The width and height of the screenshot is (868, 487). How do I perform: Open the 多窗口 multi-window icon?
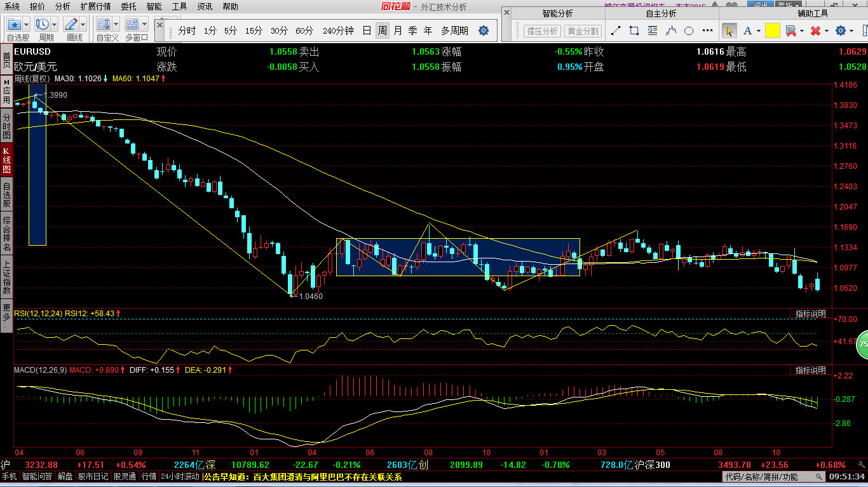click(x=133, y=24)
